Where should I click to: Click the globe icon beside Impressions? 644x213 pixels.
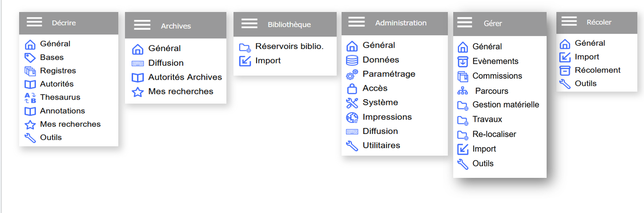[352, 117]
